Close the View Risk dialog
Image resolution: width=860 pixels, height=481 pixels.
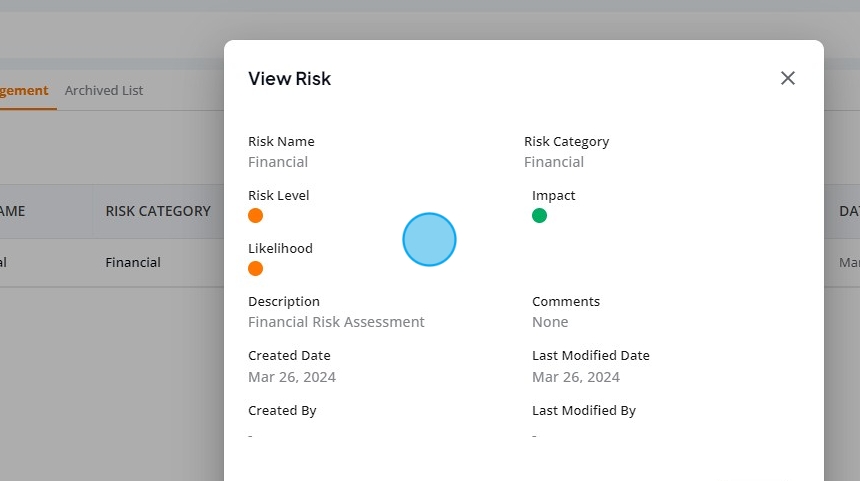[x=788, y=78]
